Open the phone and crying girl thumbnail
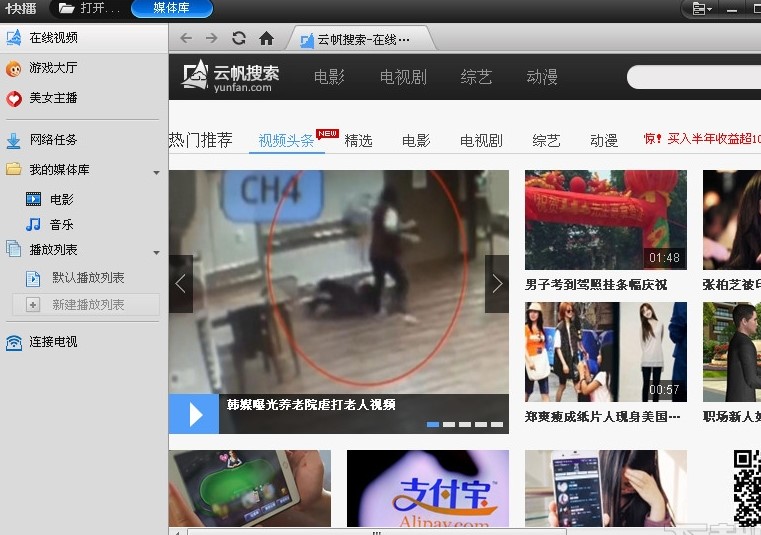 pyautogui.click(x=606, y=488)
